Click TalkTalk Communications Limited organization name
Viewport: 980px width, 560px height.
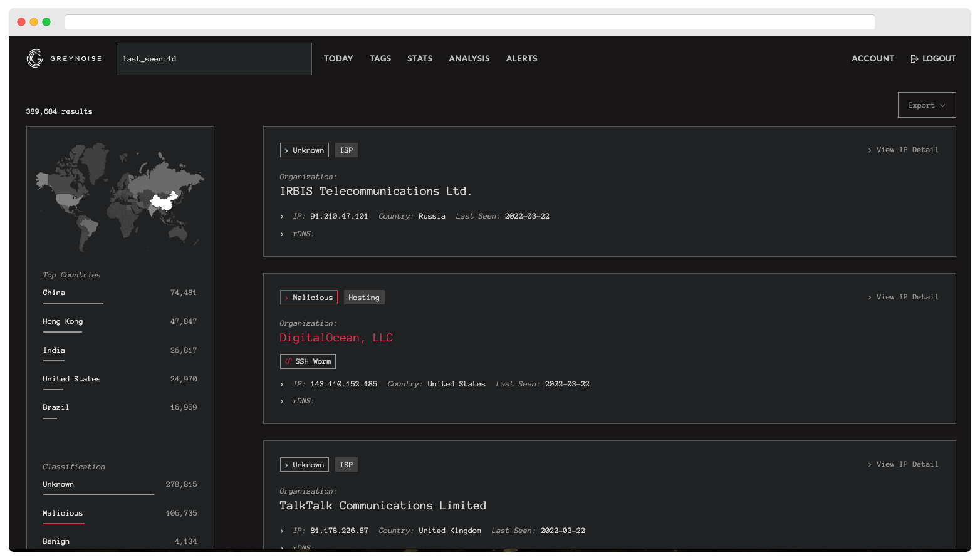(x=383, y=506)
